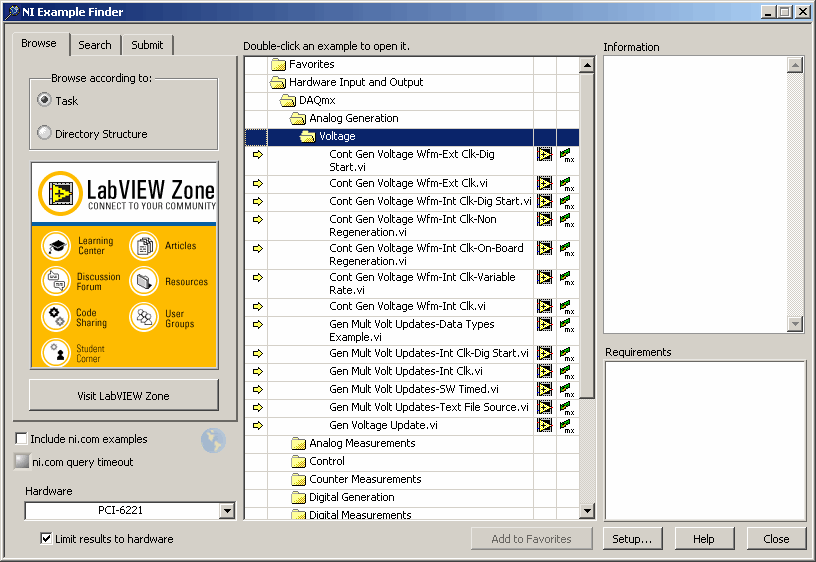The width and height of the screenshot is (816, 562).
Task: Click the example list scroll down arrow
Action: 587,511
